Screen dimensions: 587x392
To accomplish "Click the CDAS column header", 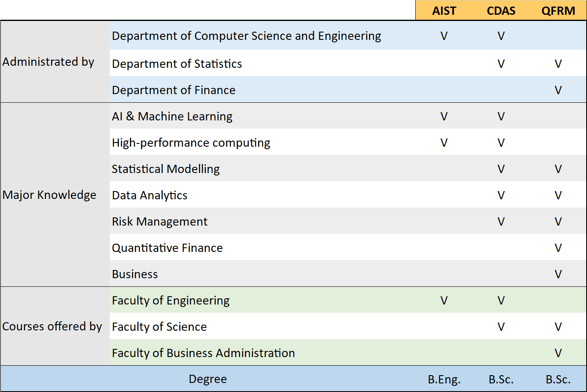I will pyautogui.click(x=501, y=11).
